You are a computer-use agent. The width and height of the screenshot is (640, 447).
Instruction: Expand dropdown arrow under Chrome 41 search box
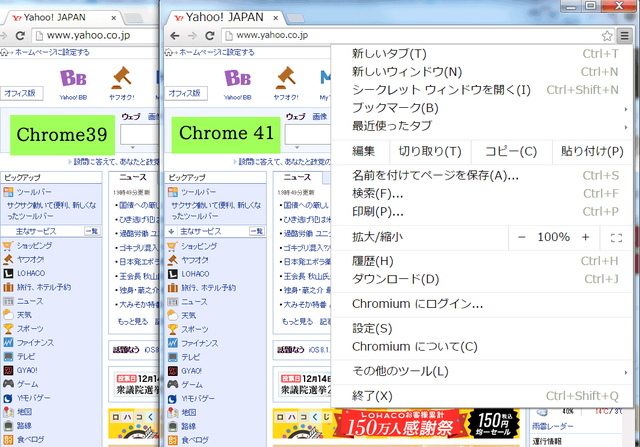(x=297, y=147)
